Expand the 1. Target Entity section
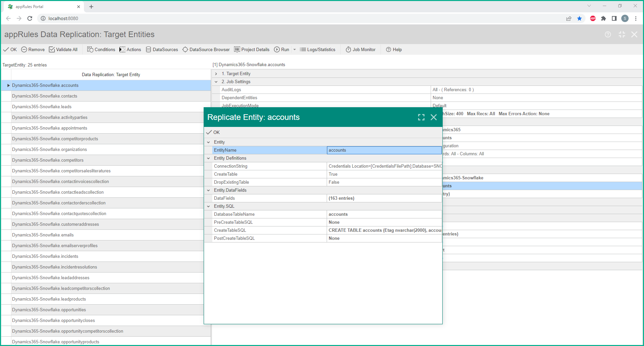This screenshot has height=346, width=644. pyautogui.click(x=216, y=73)
